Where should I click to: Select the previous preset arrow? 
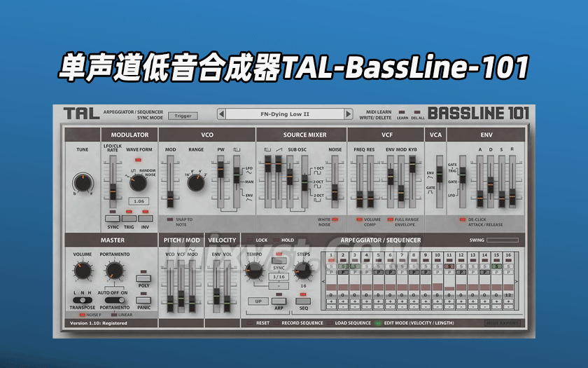[x=222, y=114]
